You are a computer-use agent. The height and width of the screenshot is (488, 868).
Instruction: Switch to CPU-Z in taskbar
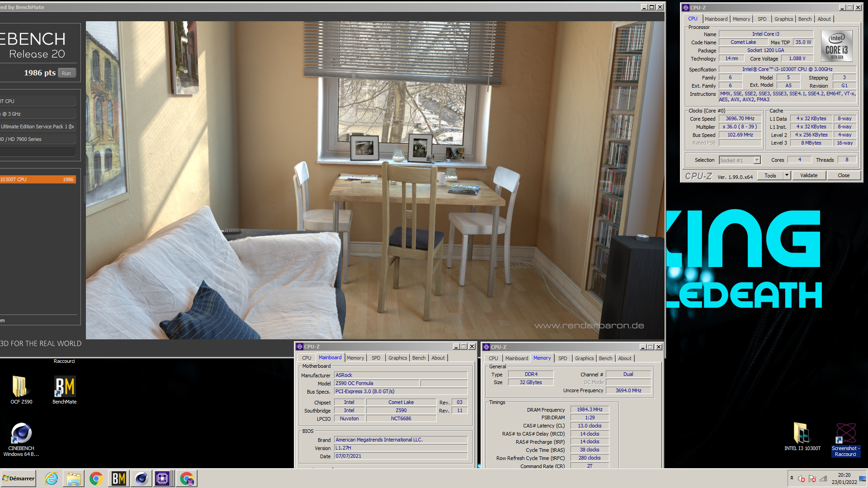tap(163, 479)
